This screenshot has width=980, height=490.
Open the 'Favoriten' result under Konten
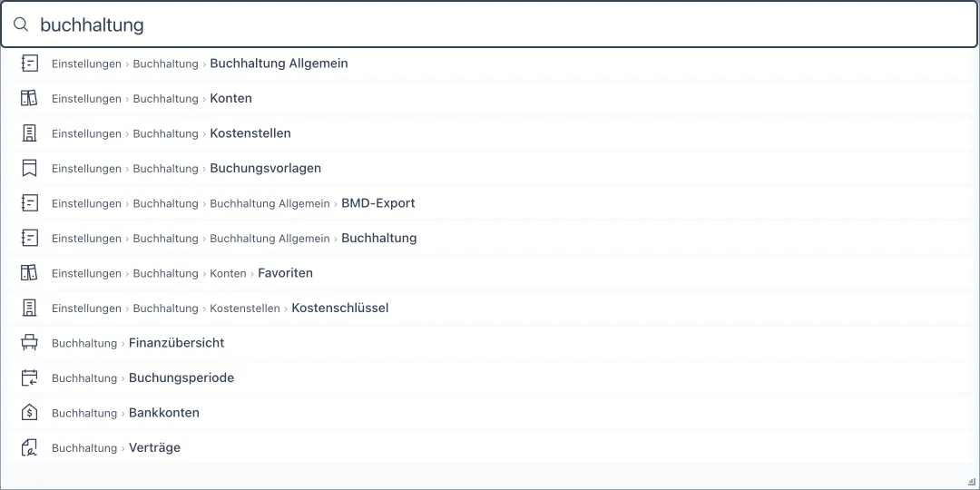(x=490, y=273)
